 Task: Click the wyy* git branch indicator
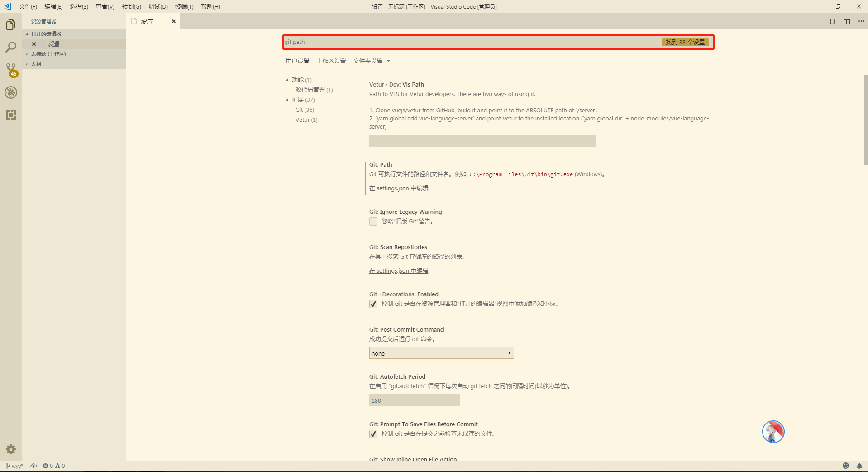tap(14, 466)
